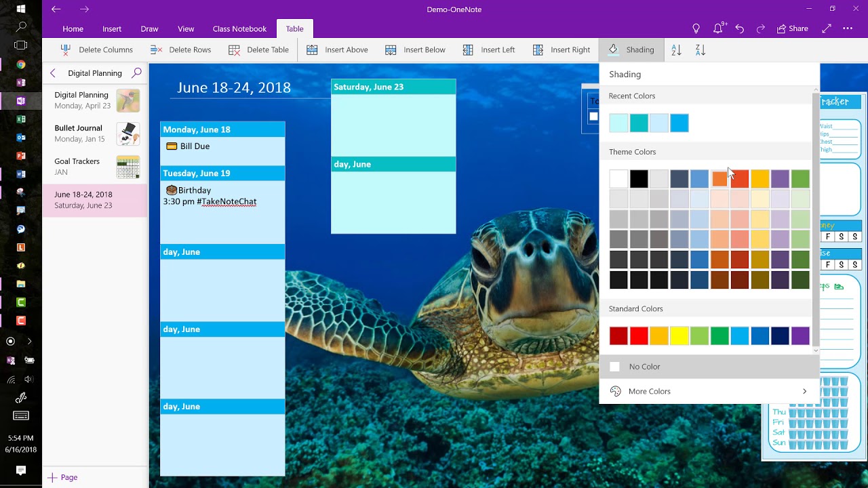Go back to section list from Digital Planning
The image size is (868, 488).
53,73
